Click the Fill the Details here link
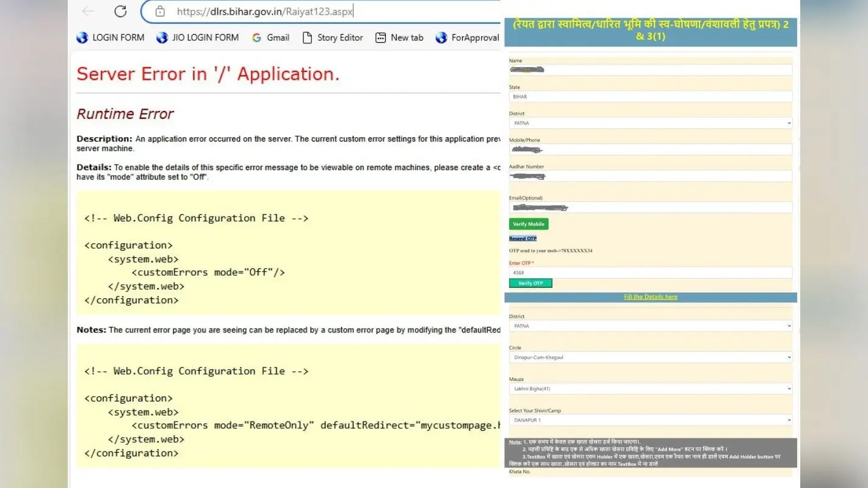The width and height of the screenshot is (868, 488). coord(651,297)
